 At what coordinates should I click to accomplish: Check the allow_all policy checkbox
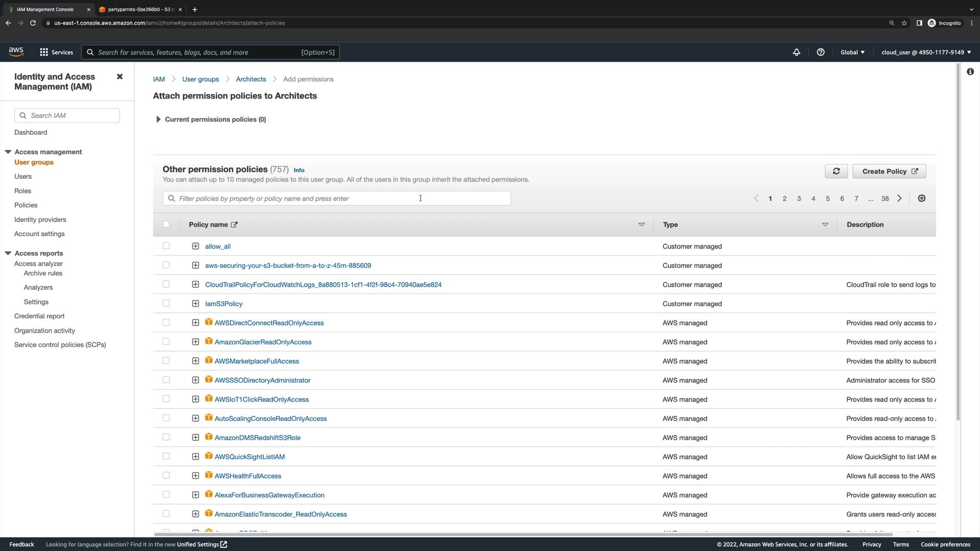166,246
